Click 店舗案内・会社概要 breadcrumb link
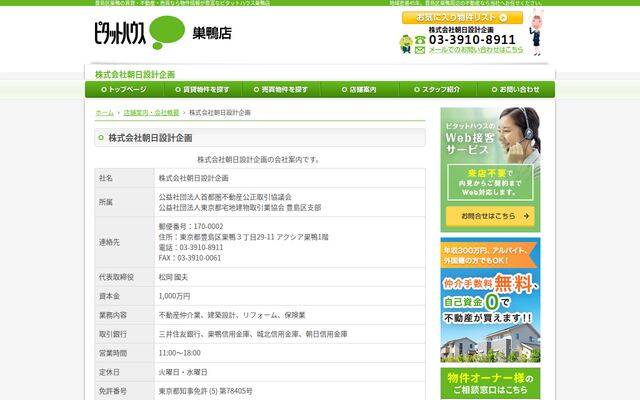 151,113
